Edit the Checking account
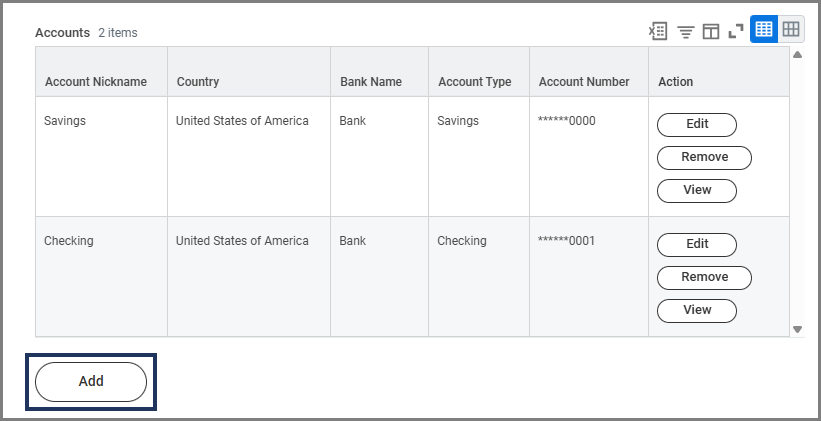This screenshot has width=821, height=421. click(x=697, y=244)
